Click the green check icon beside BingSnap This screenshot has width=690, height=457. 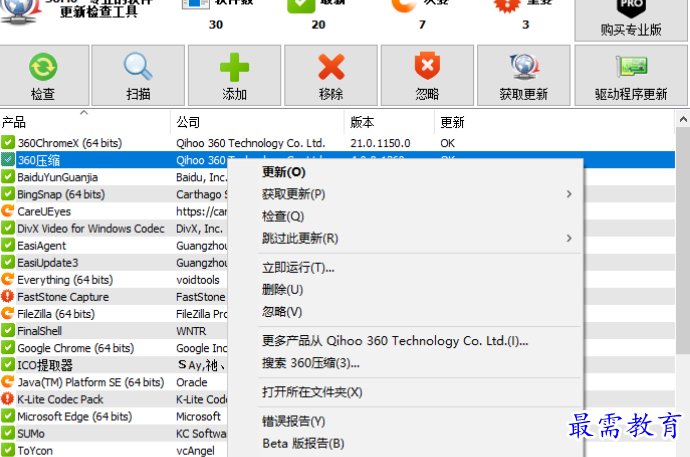pyautogui.click(x=7, y=194)
